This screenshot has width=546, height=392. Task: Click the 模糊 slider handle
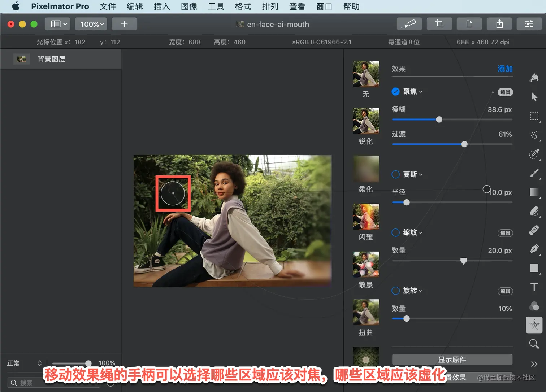point(439,119)
